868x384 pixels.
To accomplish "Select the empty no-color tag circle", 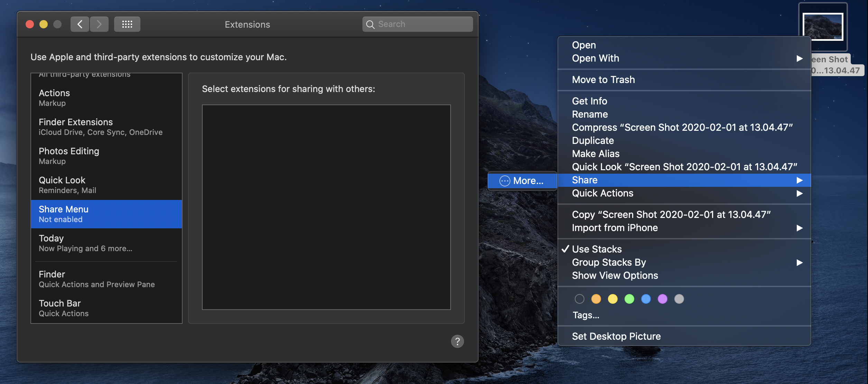I will click(580, 299).
